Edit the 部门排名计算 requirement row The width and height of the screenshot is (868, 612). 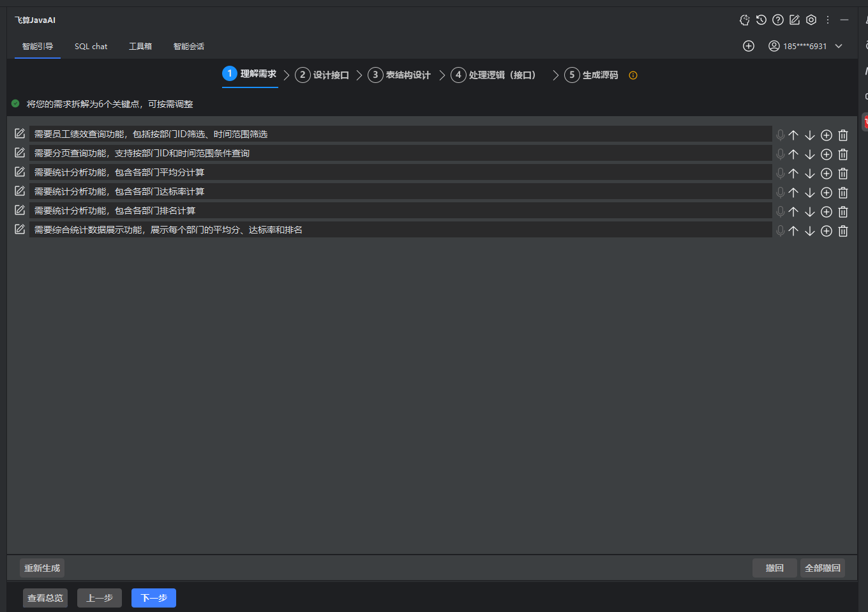[20, 210]
